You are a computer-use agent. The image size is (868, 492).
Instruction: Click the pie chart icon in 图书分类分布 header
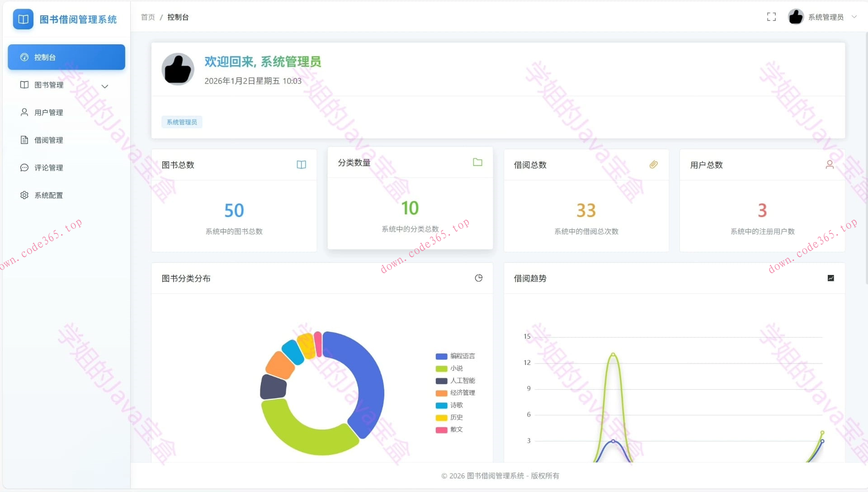coord(479,278)
